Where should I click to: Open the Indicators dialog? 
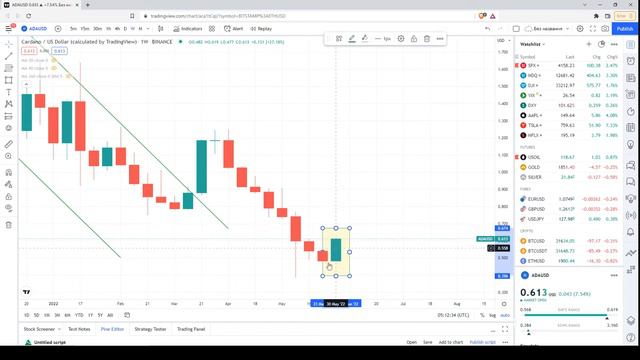click(188, 29)
